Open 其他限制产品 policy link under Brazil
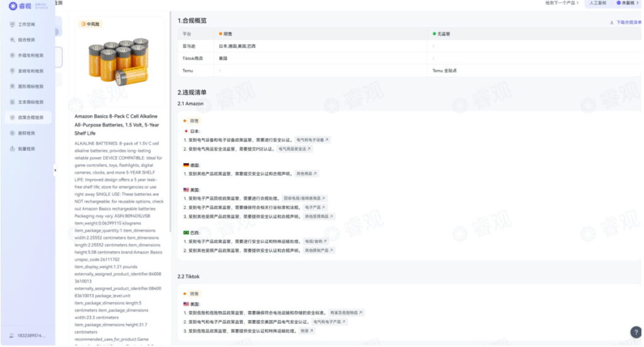The height and width of the screenshot is (347, 644). point(319,251)
